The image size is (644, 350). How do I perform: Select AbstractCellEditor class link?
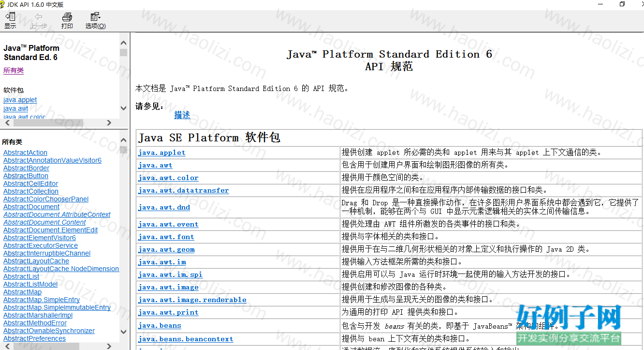click(x=30, y=183)
